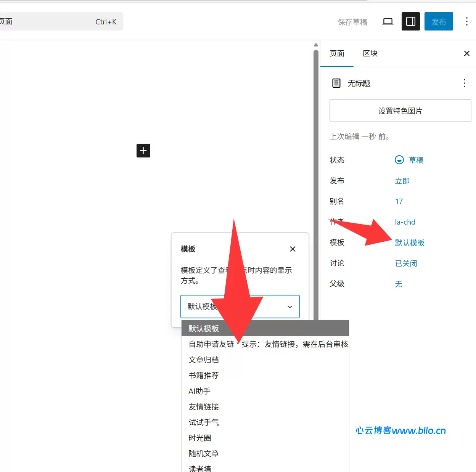Open the 已关闭 discussion setting
The width and height of the screenshot is (476, 472).
406,263
